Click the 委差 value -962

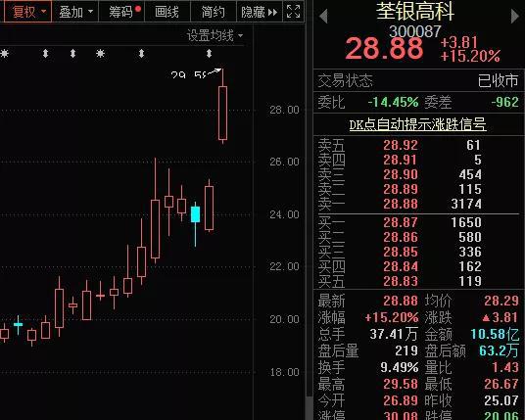pyautogui.click(x=504, y=102)
